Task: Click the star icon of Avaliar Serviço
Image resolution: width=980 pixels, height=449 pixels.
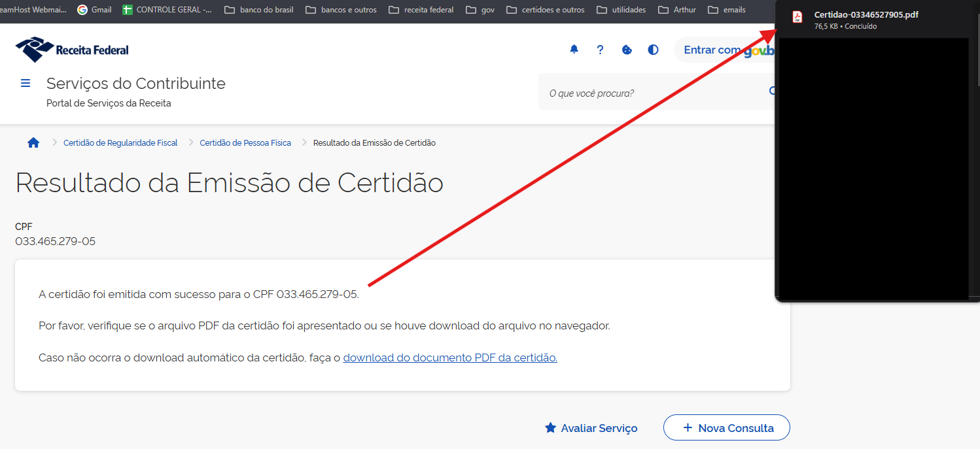Action: [550, 428]
